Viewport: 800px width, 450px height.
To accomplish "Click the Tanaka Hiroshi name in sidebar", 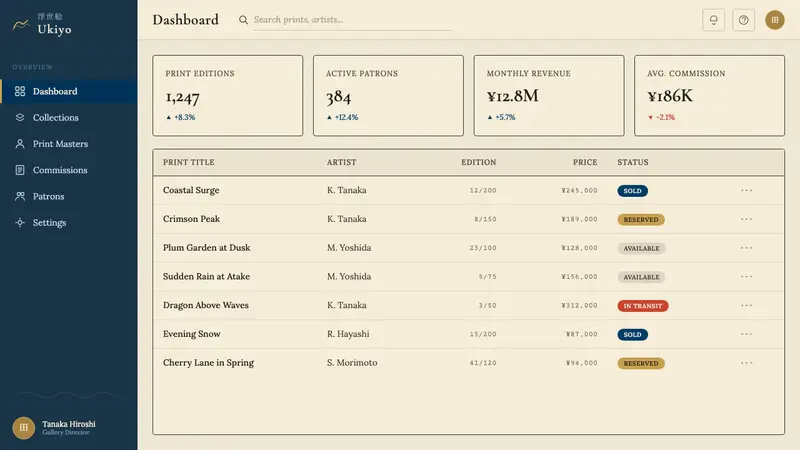I will coord(69,424).
